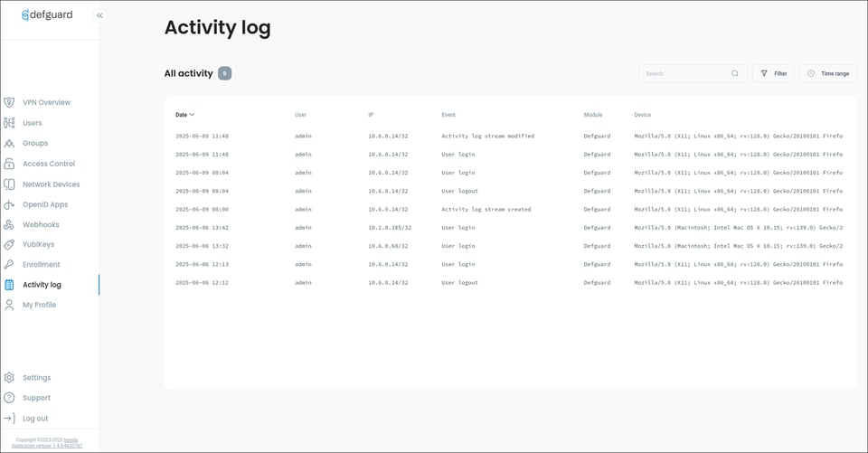The height and width of the screenshot is (453, 868).
Task: Click the Groups icon in sidebar
Action: tap(9, 144)
